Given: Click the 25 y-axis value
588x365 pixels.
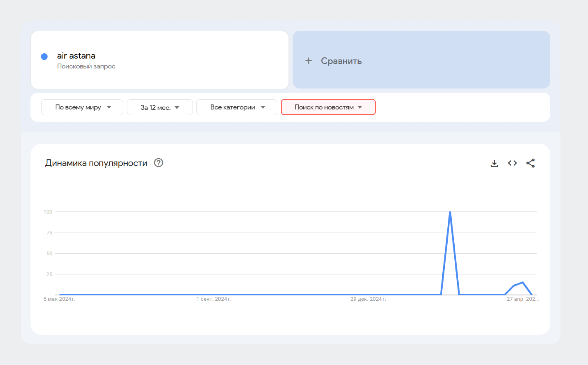Looking at the screenshot, I should coord(49,274).
